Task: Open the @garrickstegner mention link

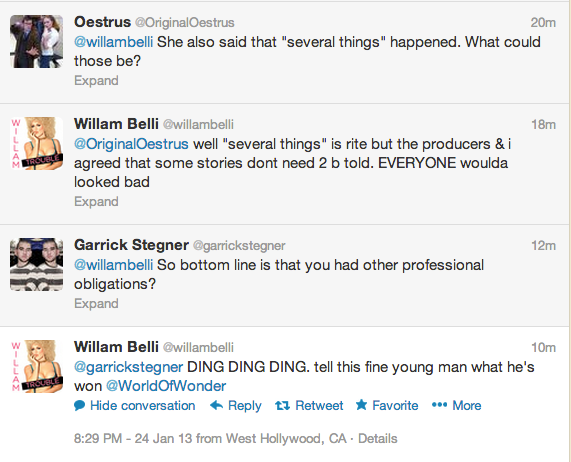Action: click(129, 367)
